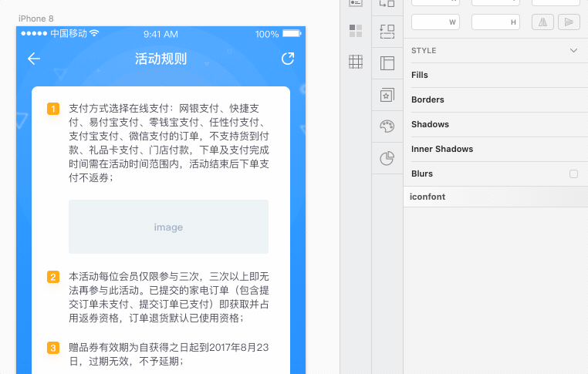The height and width of the screenshot is (374, 588).
Task: Click the width W input field
Action: [x=434, y=22]
